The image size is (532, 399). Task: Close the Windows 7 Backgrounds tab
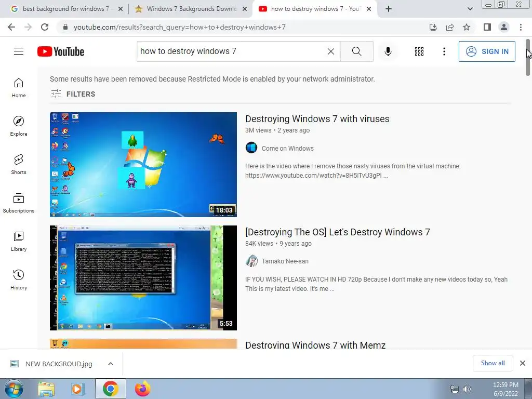[x=245, y=9]
